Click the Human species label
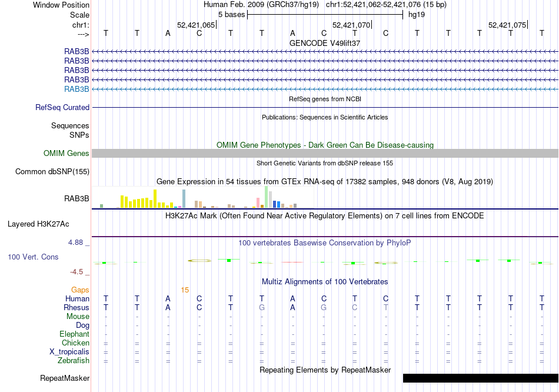The height and width of the screenshot is (392, 559). point(77,298)
